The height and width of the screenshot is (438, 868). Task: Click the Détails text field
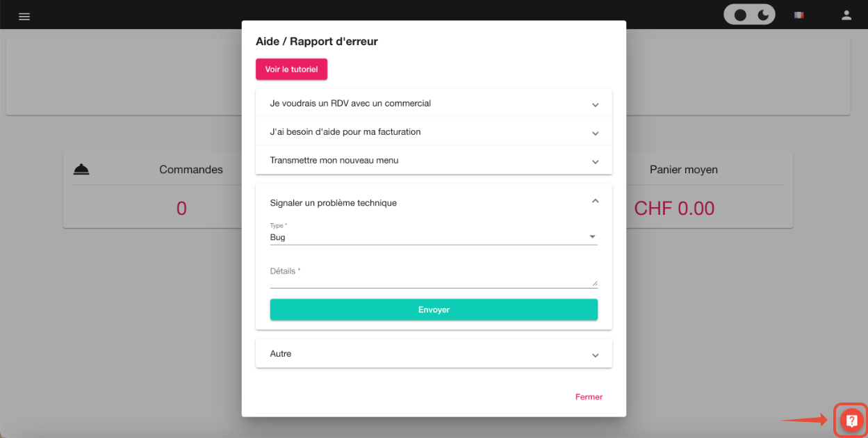tap(429, 278)
